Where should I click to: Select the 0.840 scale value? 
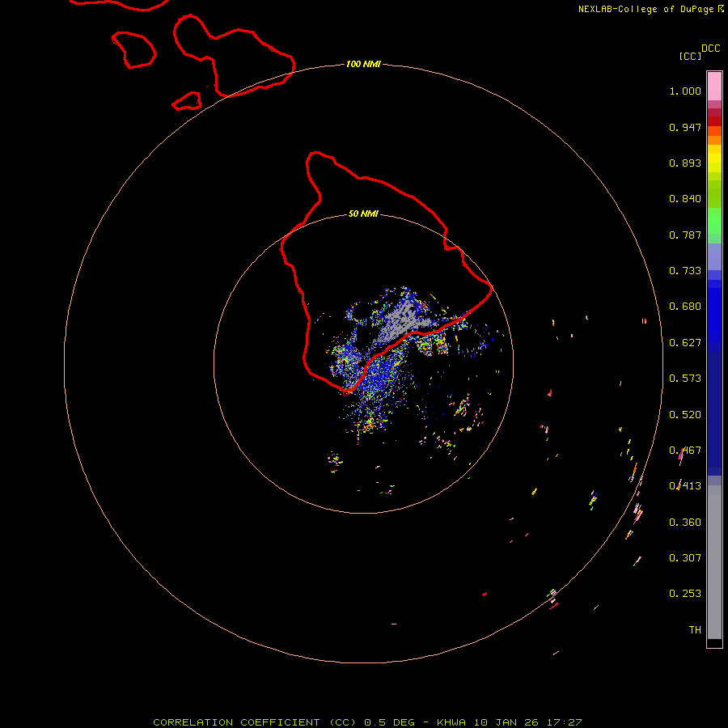pos(685,199)
